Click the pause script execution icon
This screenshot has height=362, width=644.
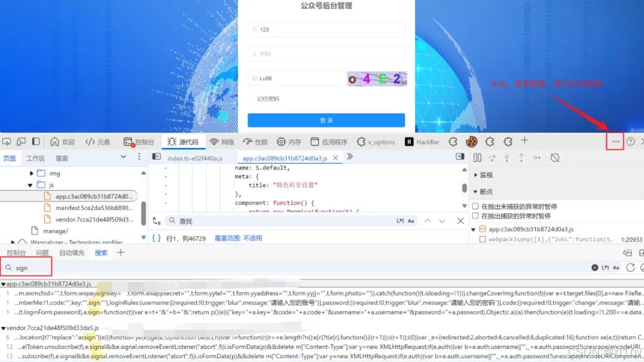477,157
